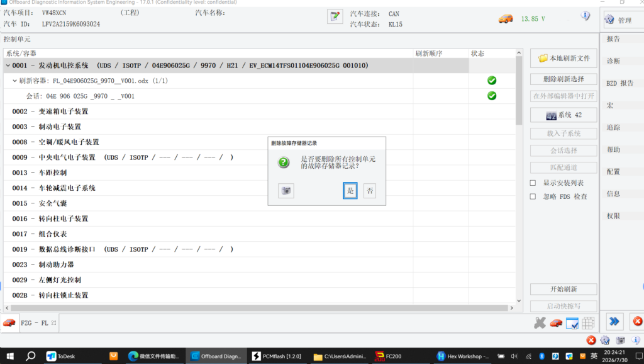Open the 诊断 menu in the sidebar
644x364 pixels.
click(x=613, y=61)
